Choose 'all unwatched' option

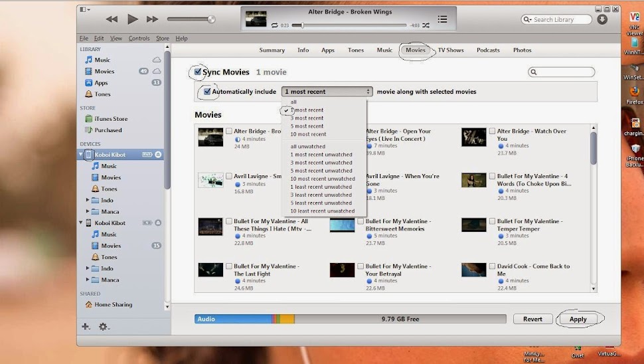pos(307,146)
